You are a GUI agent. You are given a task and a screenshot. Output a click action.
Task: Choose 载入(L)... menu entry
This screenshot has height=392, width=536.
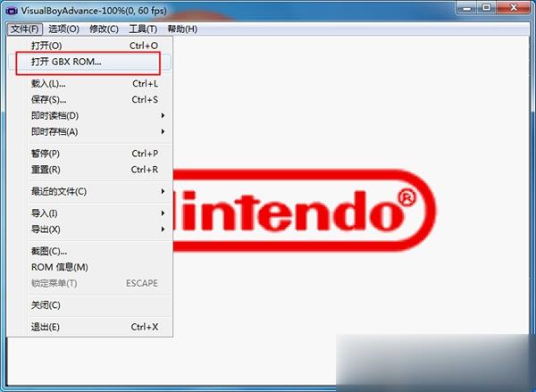pos(89,83)
